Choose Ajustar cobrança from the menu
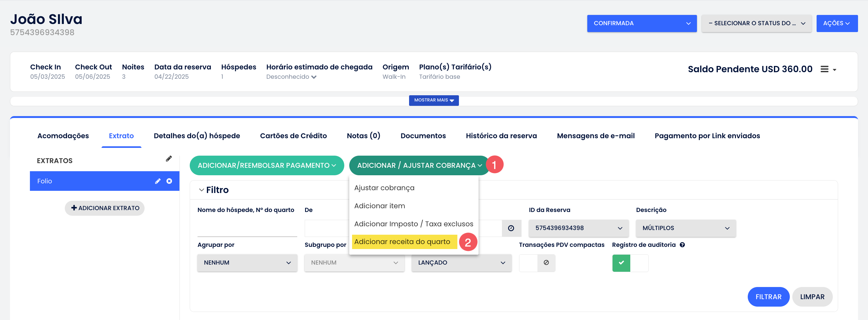This screenshot has height=320, width=868. click(x=384, y=188)
